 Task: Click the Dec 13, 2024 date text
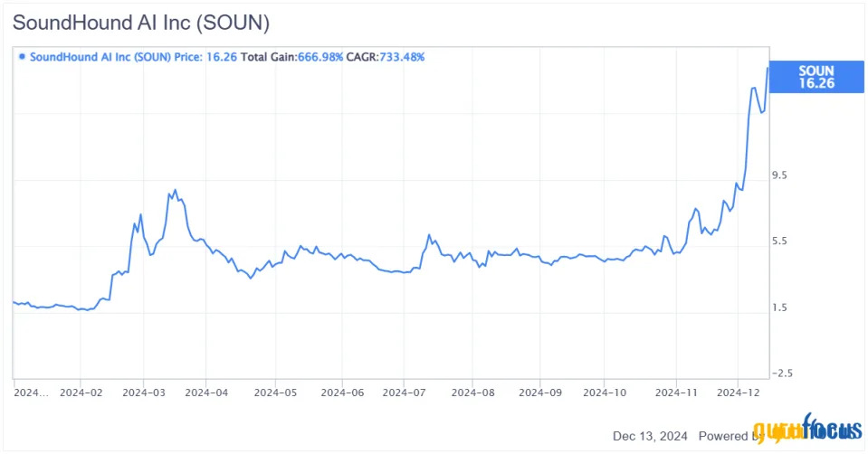click(650, 436)
